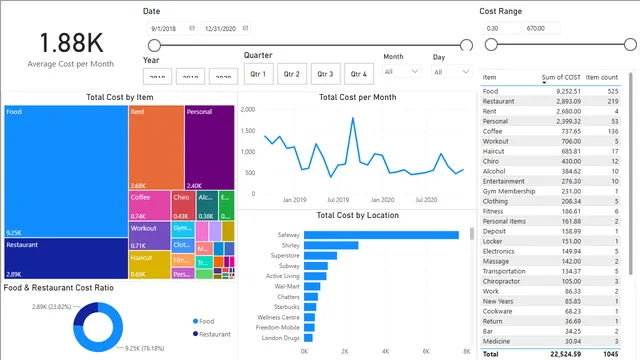Select the Food row in item table
This screenshot has width=640, height=360.
[551, 91]
